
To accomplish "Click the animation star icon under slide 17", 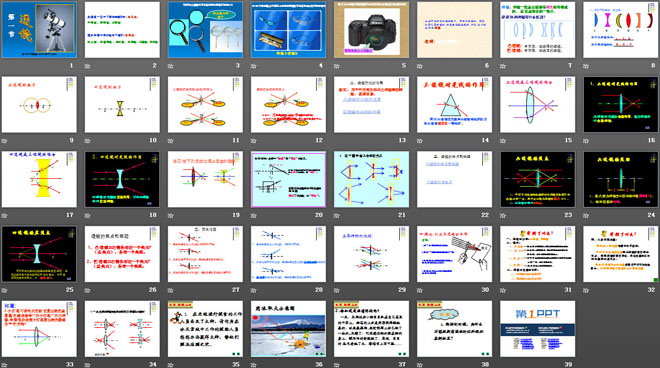I will click(5, 216).
